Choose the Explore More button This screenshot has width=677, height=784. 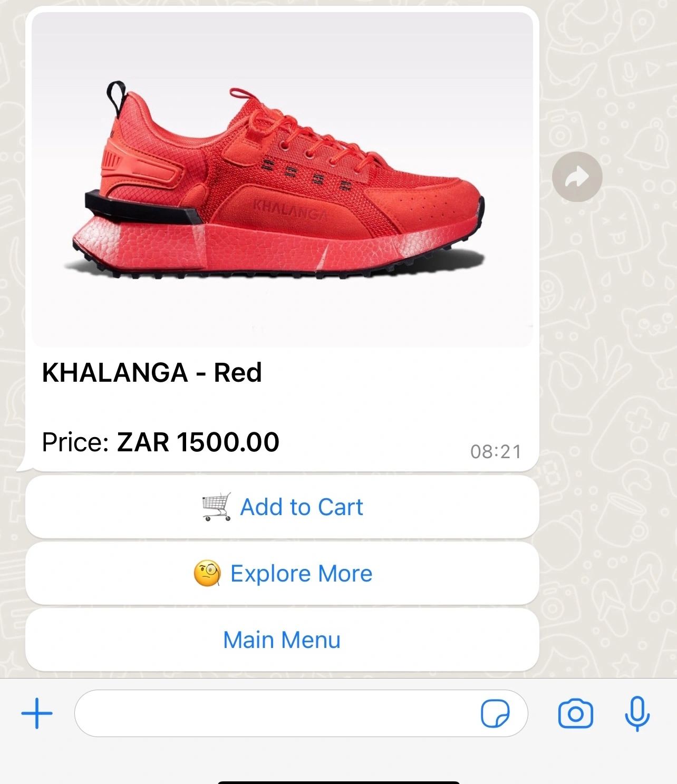282,573
